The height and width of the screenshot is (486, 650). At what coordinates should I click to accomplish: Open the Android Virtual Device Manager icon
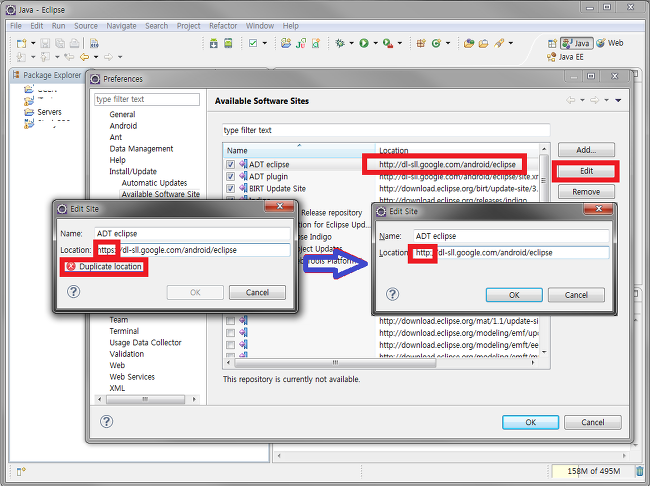228,43
